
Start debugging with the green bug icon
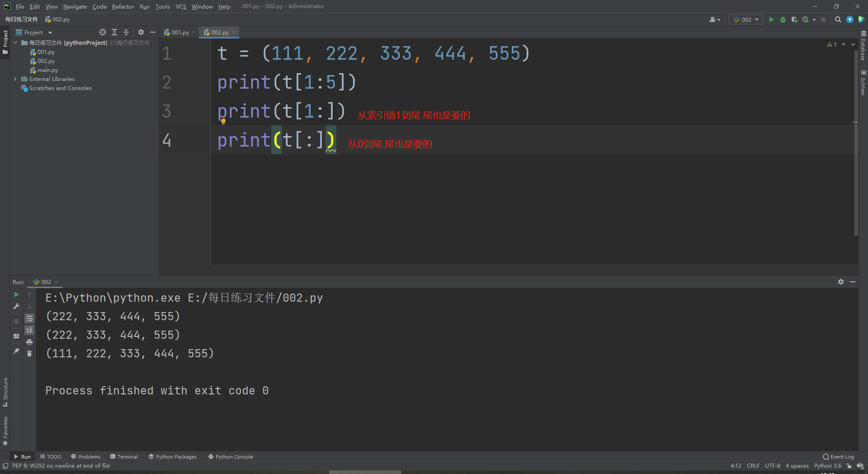(783, 19)
